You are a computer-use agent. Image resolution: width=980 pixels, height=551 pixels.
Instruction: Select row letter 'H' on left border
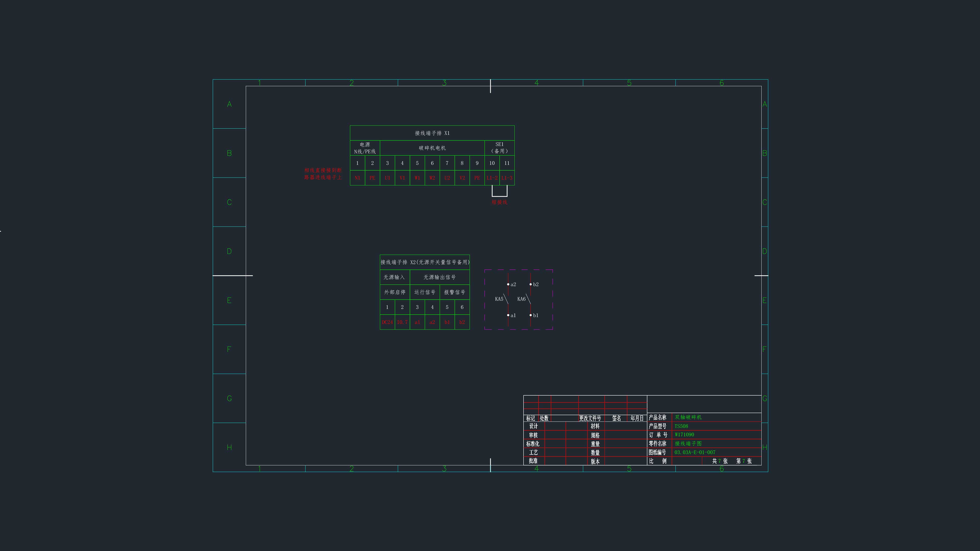[x=229, y=448]
